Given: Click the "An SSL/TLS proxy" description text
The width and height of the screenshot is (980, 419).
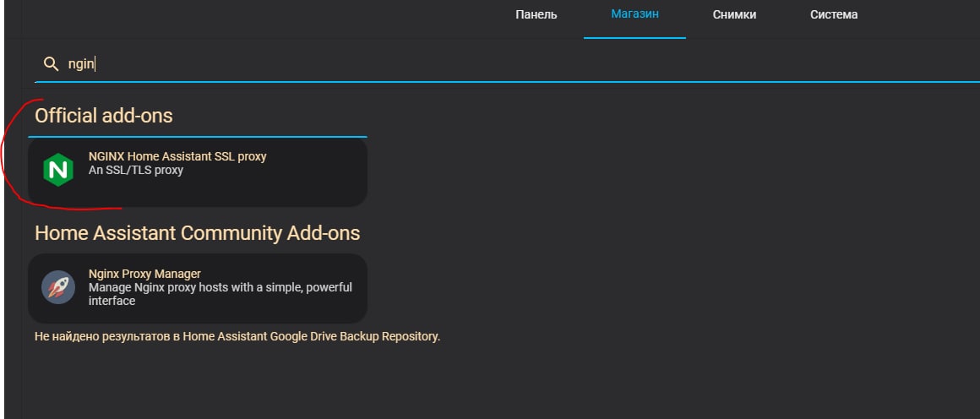Looking at the screenshot, I should 136,170.
